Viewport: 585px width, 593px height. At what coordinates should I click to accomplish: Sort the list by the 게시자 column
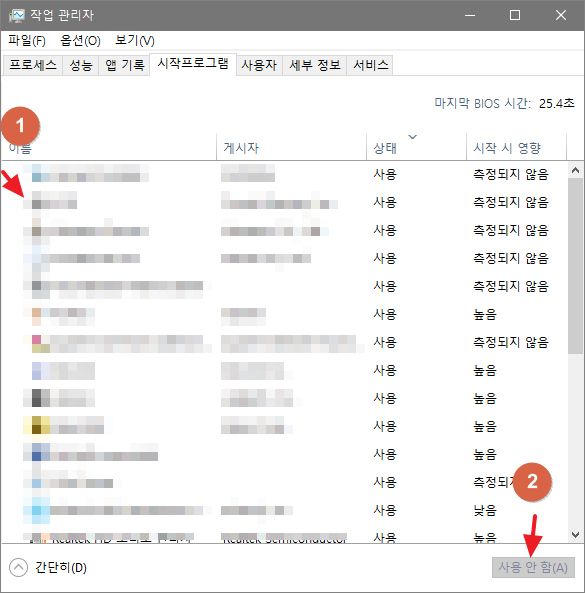pos(292,147)
